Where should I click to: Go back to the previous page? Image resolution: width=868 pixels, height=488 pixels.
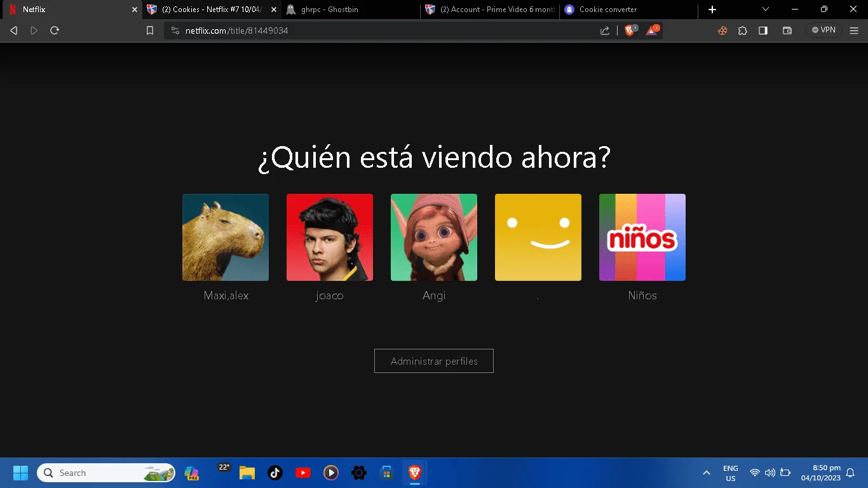point(14,30)
